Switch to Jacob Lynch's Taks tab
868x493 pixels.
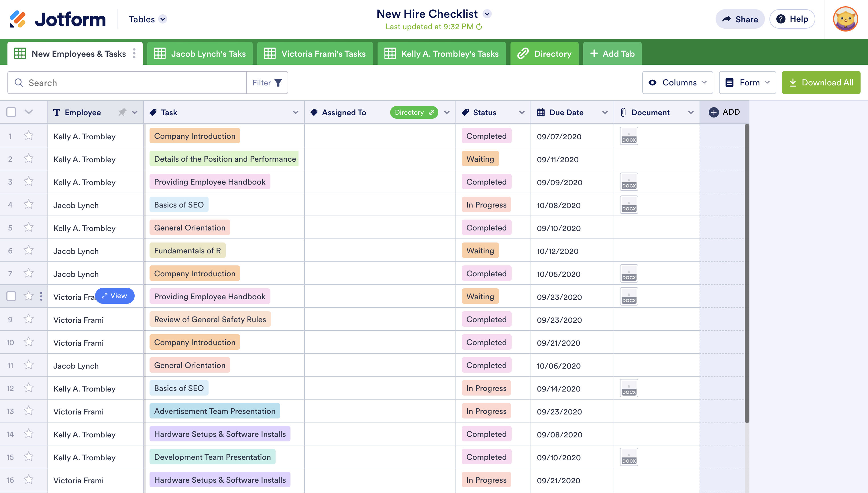[x=200, y=54]
